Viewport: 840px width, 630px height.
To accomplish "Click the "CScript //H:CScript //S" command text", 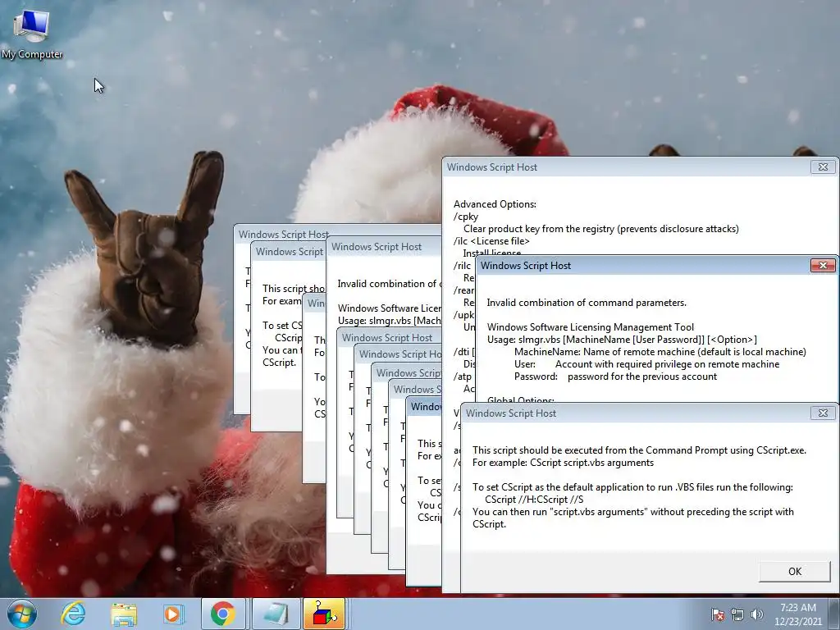I will click(x=534, y=500).
